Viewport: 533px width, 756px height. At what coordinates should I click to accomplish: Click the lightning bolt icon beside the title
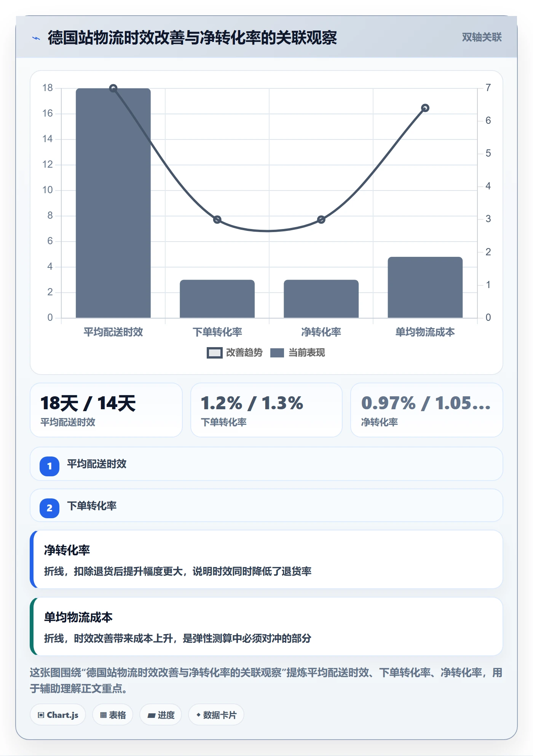click(x=36, y=38)
